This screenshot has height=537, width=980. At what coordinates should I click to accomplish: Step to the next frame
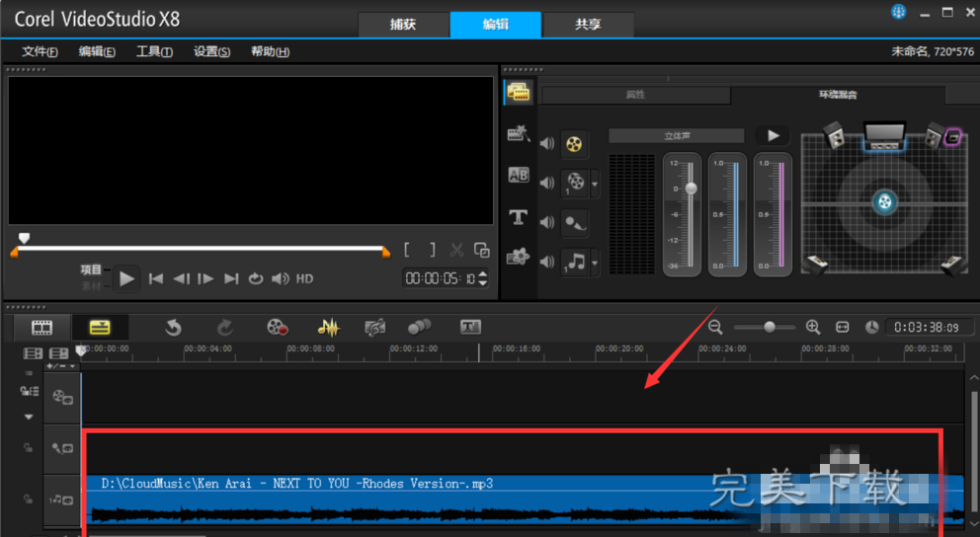pos(205,279)
